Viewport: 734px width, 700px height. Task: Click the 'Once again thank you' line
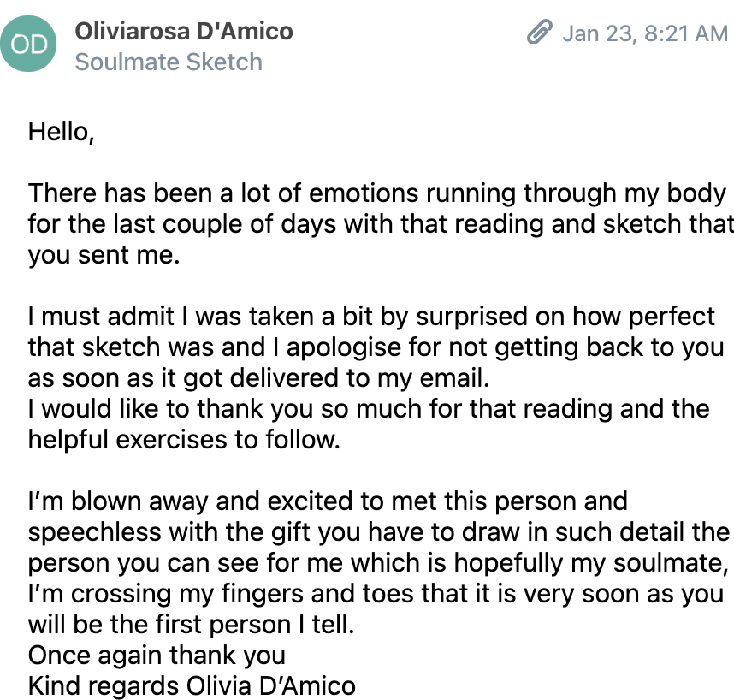click(157, 655)
